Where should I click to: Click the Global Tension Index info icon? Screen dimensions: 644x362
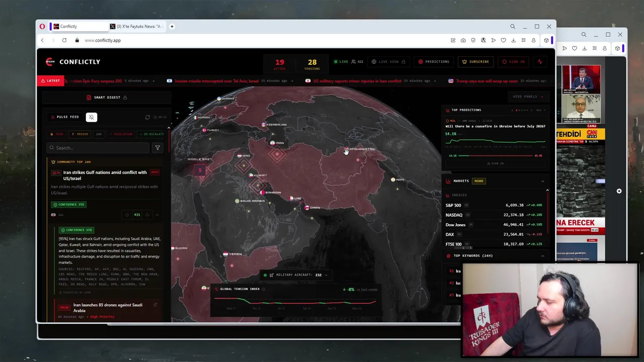pos(263,289)
